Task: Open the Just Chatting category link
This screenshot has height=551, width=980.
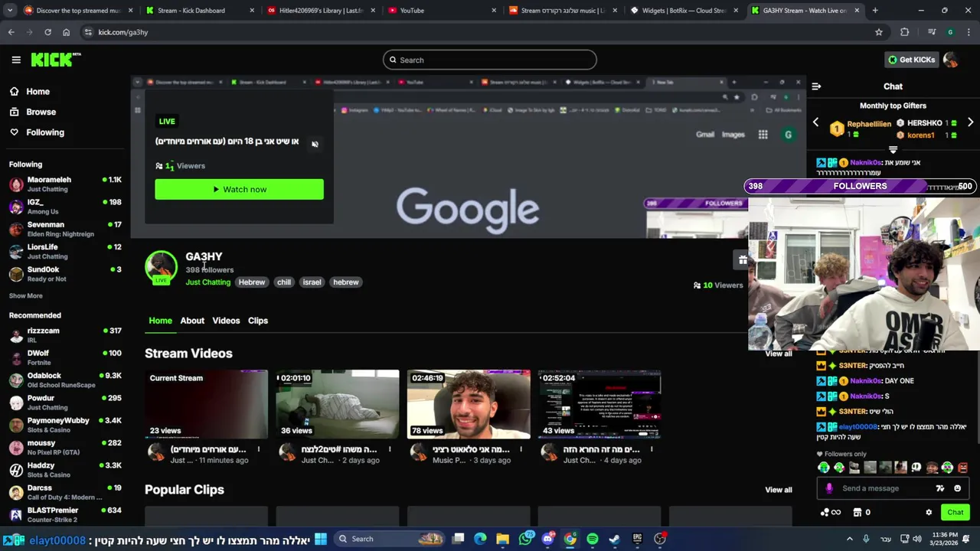Action: click(x=207, y=282)
